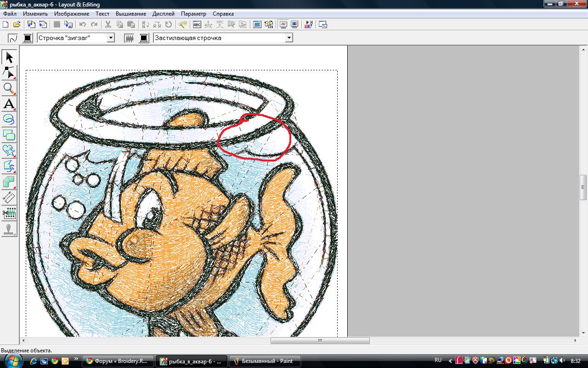This screenshot has width=588, height=368.
Task: Select the Text tool
Action: [x=9, y=104]
